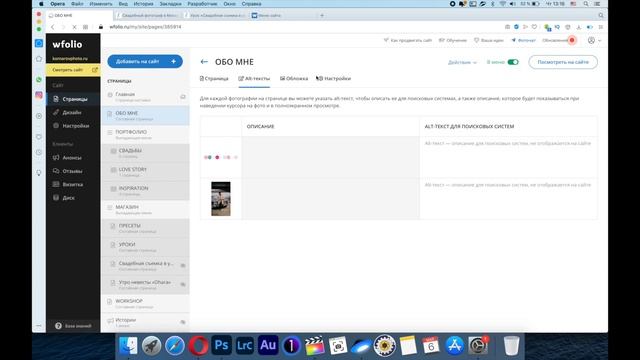Click the home icon on Главная row
This screenshot has height=360, width=640.
[183, 97]
